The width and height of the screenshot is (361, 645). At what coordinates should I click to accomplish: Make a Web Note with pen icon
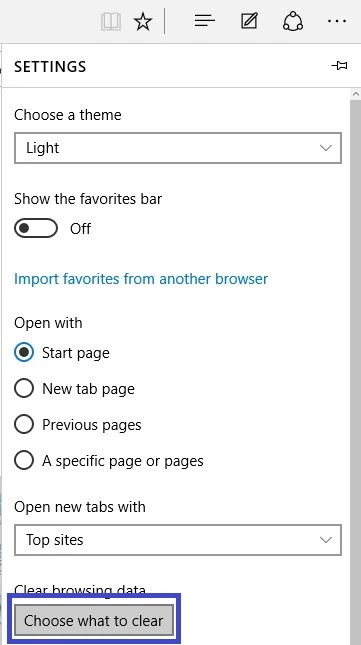point(249,21)
